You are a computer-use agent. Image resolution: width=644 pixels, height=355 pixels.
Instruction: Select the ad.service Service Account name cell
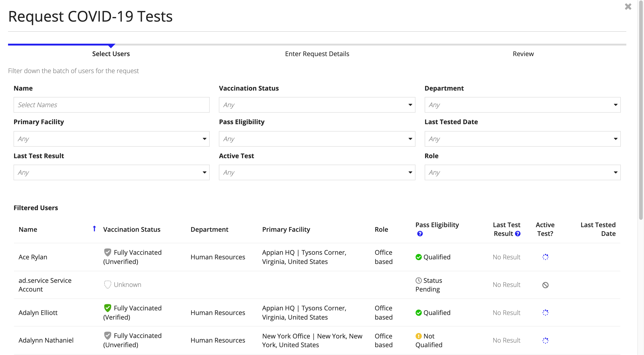pos(45,285)
